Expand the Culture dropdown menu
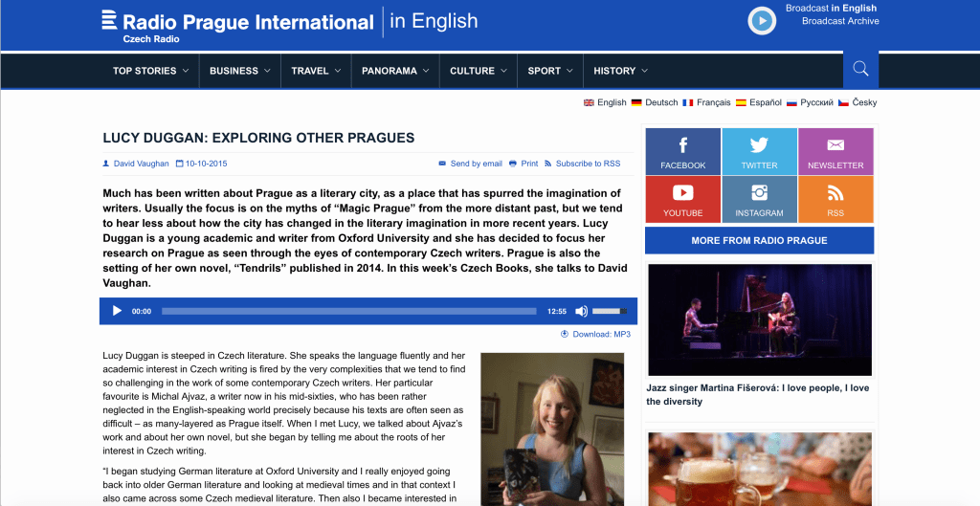The width and height of the screenshot is (980, 506). pyautogui.click(x=478, y=71)
